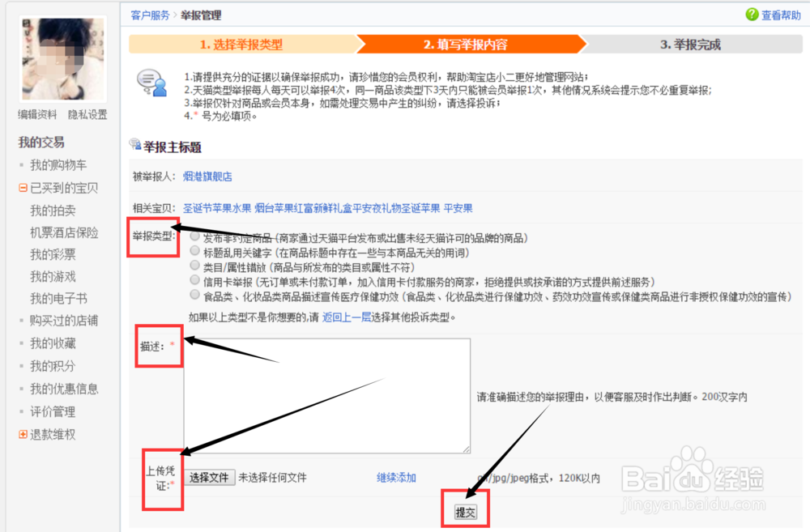Click the 查看帮助 question mark icon
This screenshot has height=532, width=810.
click(753, 15)
